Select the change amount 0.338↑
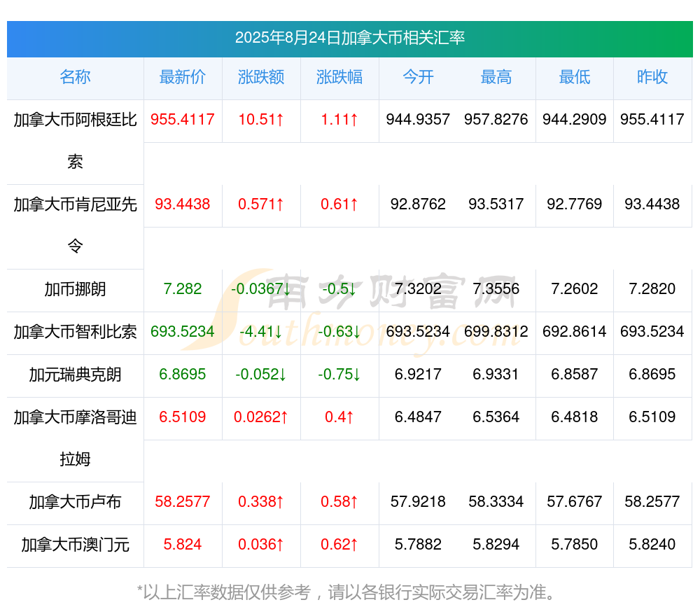This screenshot has height=614, width=700. pyautogui.click(x=261, y=502)
